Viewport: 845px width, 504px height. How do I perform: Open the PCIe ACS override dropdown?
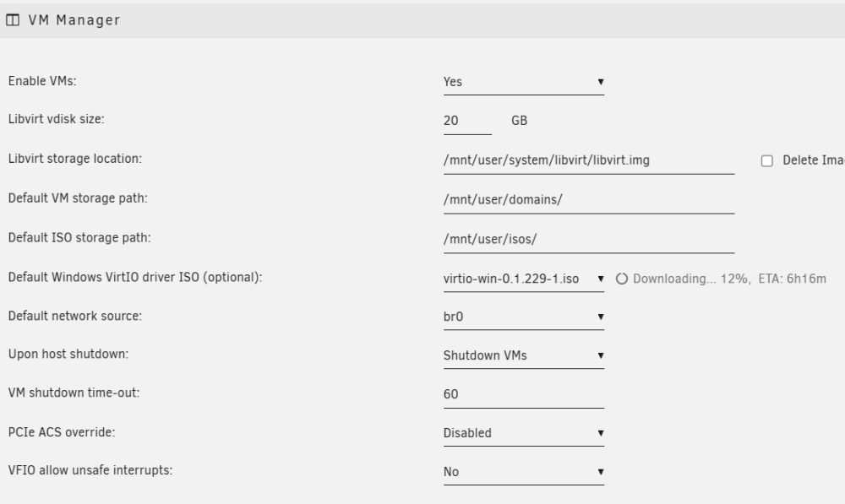coord(523,433)
